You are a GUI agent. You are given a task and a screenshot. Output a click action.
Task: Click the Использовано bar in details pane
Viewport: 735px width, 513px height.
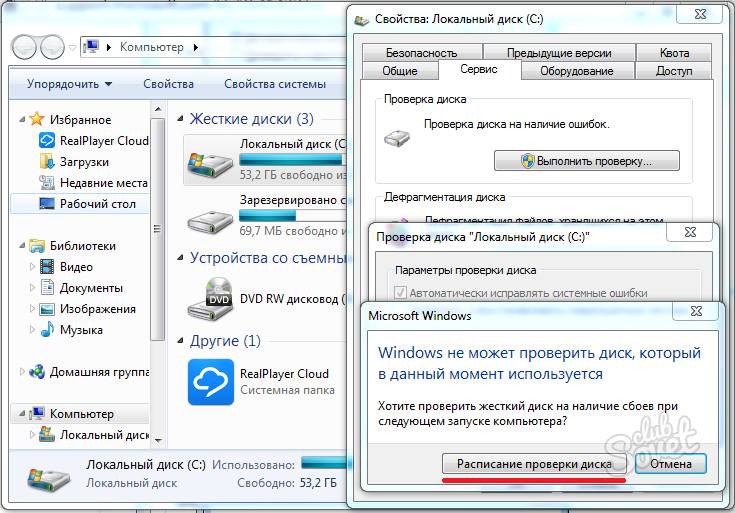click(324, 463)
